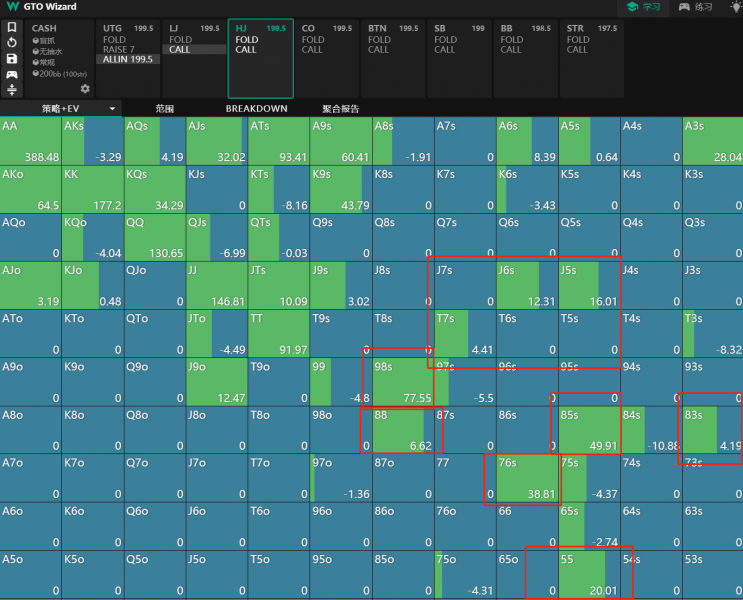Open the 策略+EV dropdown

point(79,108)
